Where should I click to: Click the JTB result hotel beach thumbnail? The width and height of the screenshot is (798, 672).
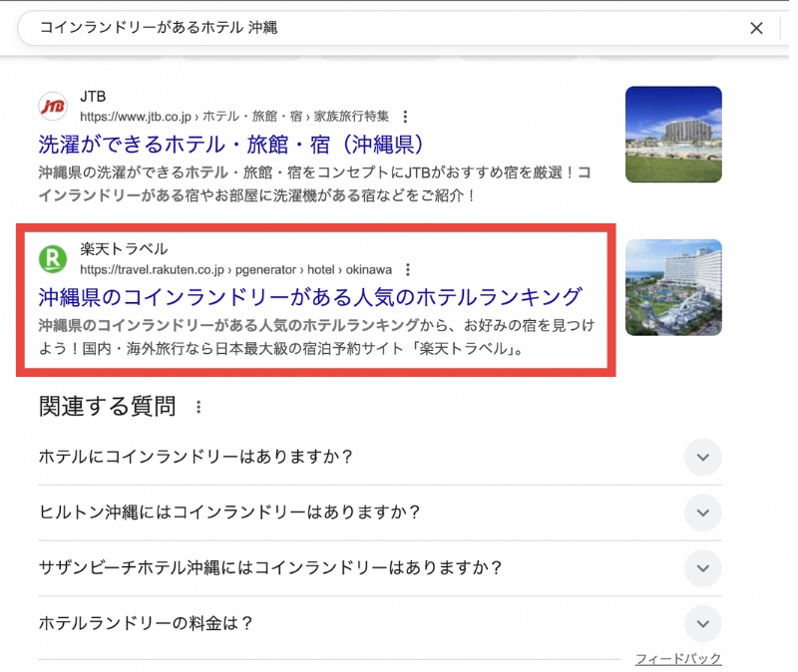673,135
